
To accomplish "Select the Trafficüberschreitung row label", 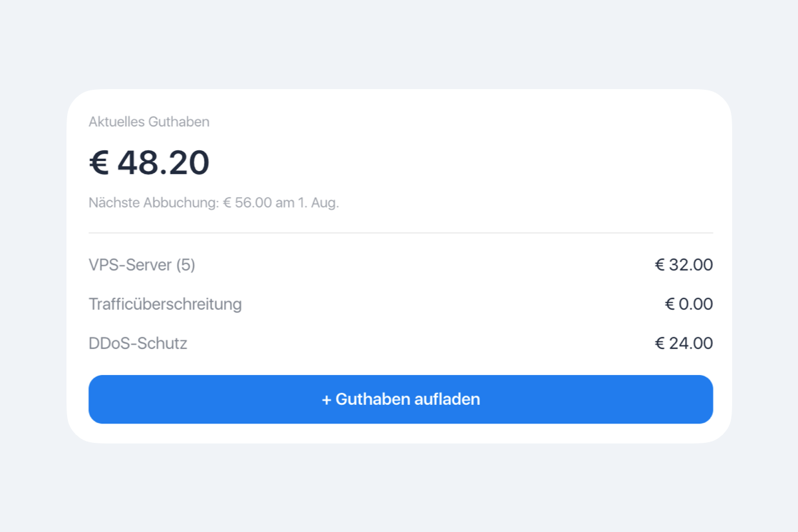I will pos(165,305).
